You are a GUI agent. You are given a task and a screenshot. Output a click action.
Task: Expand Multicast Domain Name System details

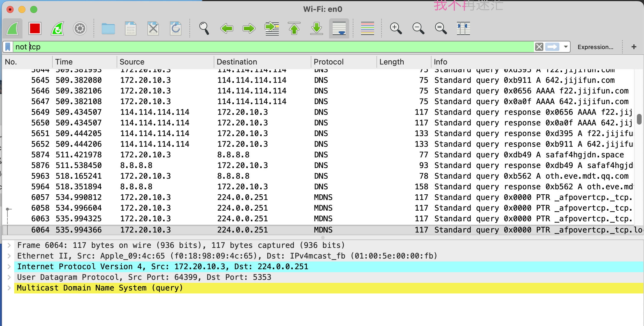click(x=9, y=288)
